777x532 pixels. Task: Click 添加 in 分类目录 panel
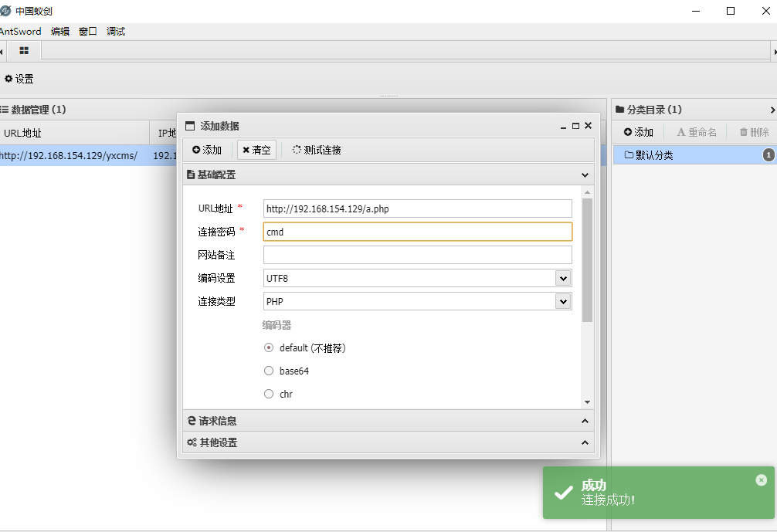tap(639, 132)
